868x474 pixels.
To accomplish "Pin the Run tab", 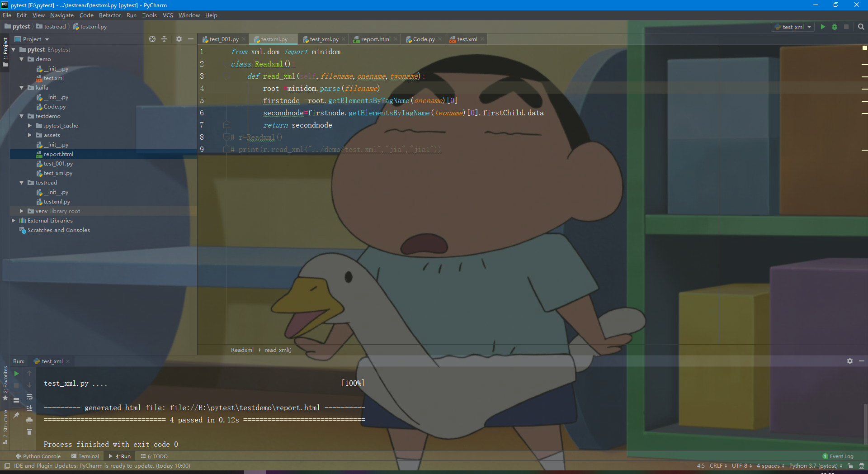I will (x=16, y=415).
